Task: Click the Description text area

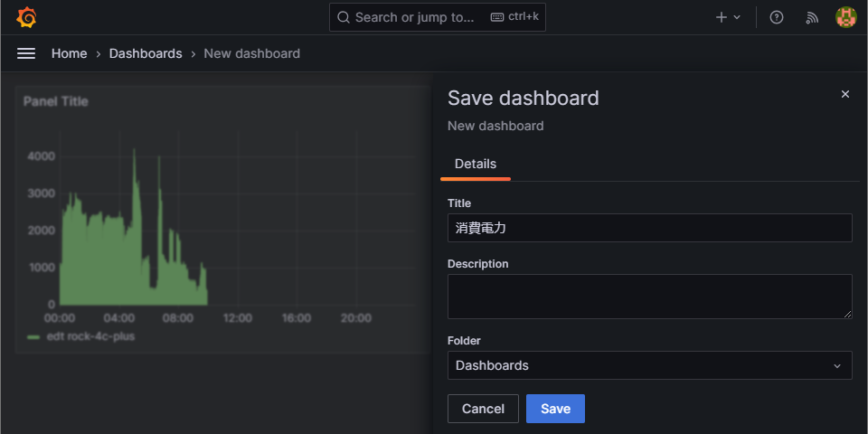Action: [x=649, y=297]
